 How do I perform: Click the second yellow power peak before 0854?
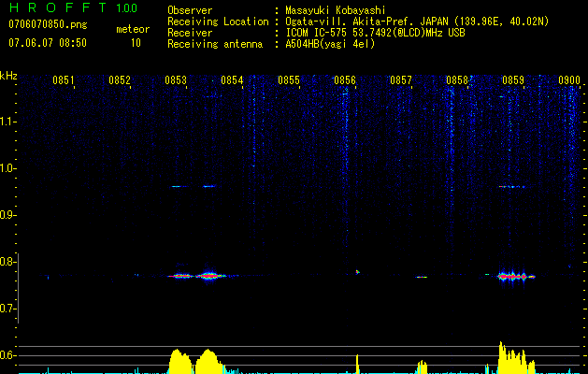(209, 361)
